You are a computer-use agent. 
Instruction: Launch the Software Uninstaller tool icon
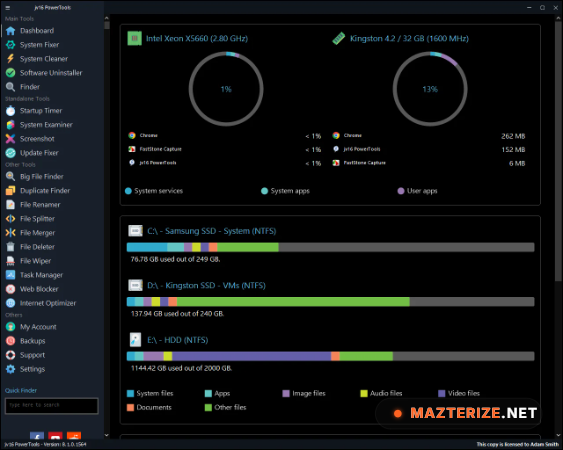pyautogui.click(x=10, y=73)
